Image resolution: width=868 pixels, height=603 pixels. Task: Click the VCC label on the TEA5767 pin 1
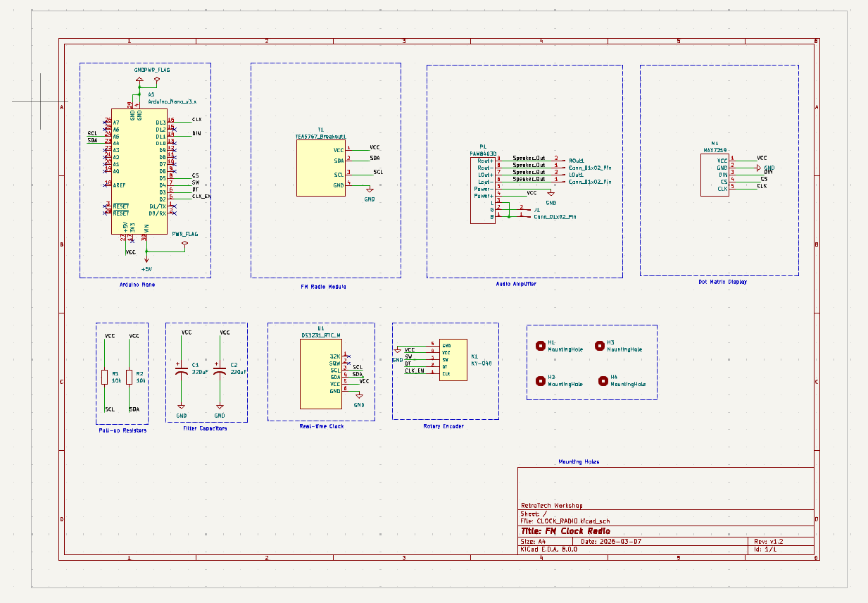375,147
